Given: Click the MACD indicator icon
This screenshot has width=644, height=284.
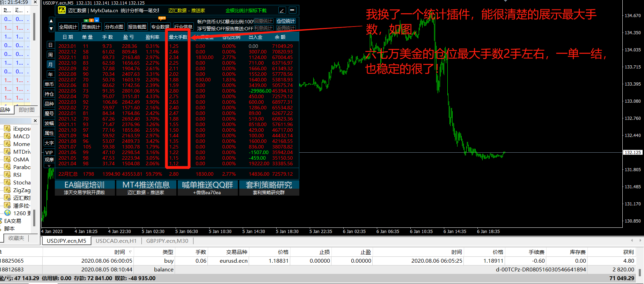Looking at the screenshot, I should [7, 136].
